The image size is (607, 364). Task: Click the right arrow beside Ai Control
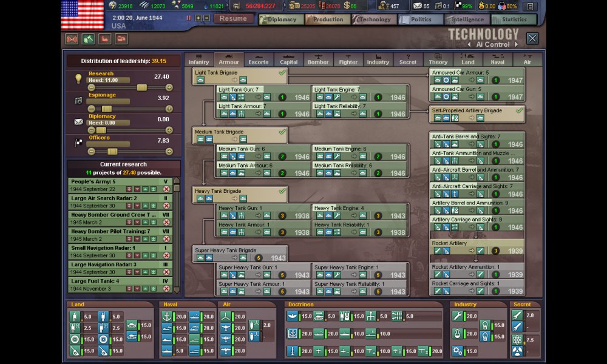coord(516,44)
